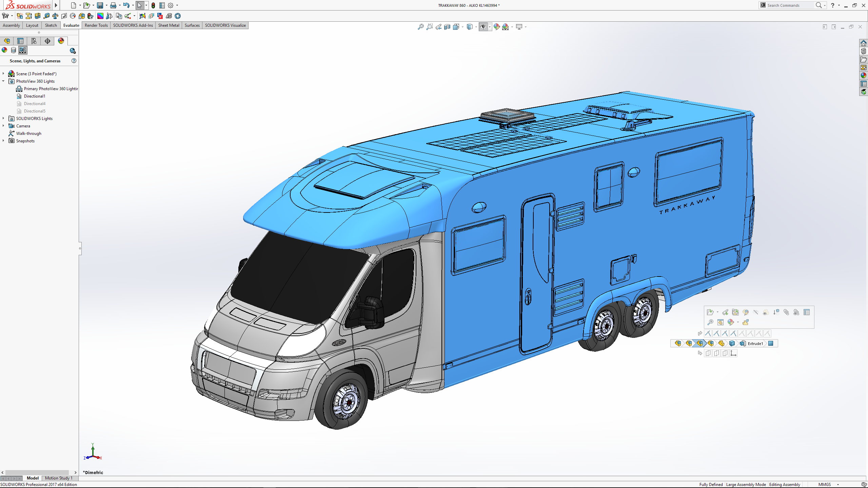The image size is (868, 488).
Task: Toggle the Directional1 light
Action: pos(34,96)
